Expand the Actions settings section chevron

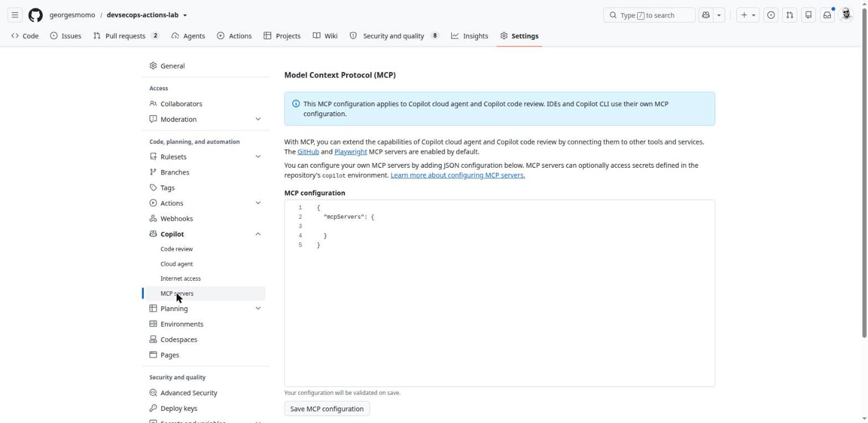pos(258,203)
